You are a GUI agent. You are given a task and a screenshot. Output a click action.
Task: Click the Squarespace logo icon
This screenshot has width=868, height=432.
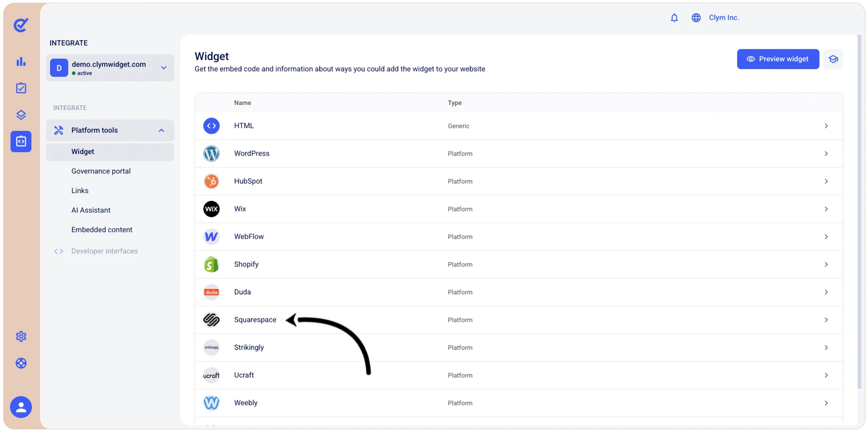pyautogui.click(x=211, y=320)
